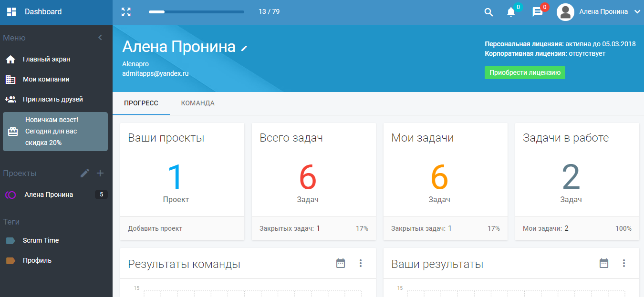644x297 pixels.
Task: Click the Dashboard grid logo icon
Action: tap(11, 12)
